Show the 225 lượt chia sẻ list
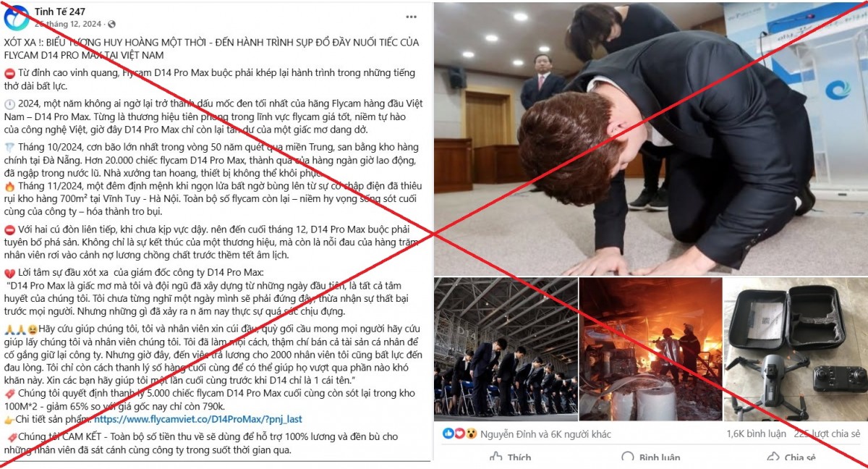Image resolution: width=868 pixels, height=469 pixels. click(827, 434)
